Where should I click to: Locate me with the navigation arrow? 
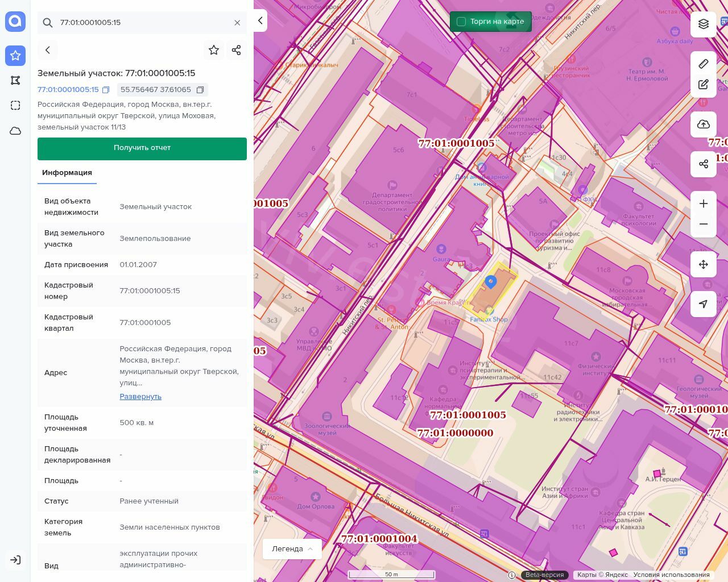pos(704,304)
